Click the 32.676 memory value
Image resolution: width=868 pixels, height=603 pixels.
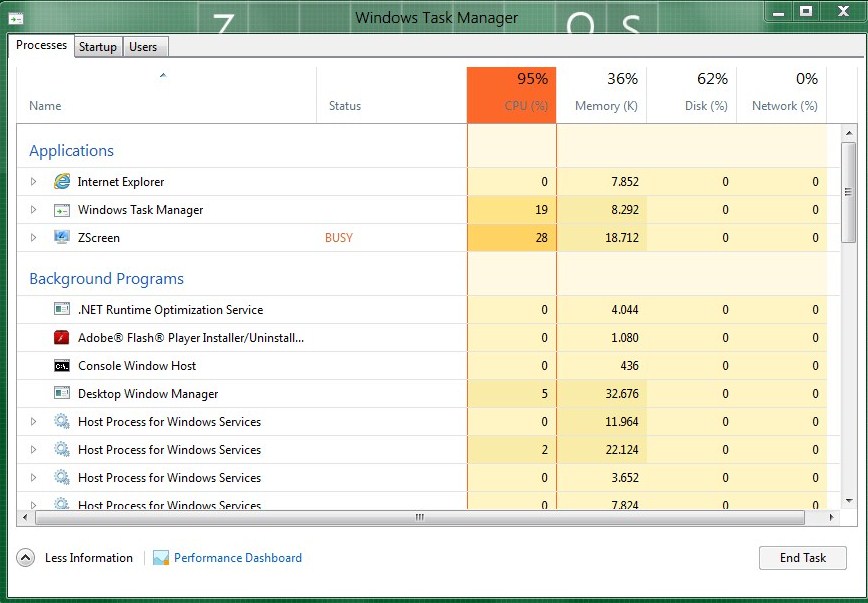coord(622,394)
